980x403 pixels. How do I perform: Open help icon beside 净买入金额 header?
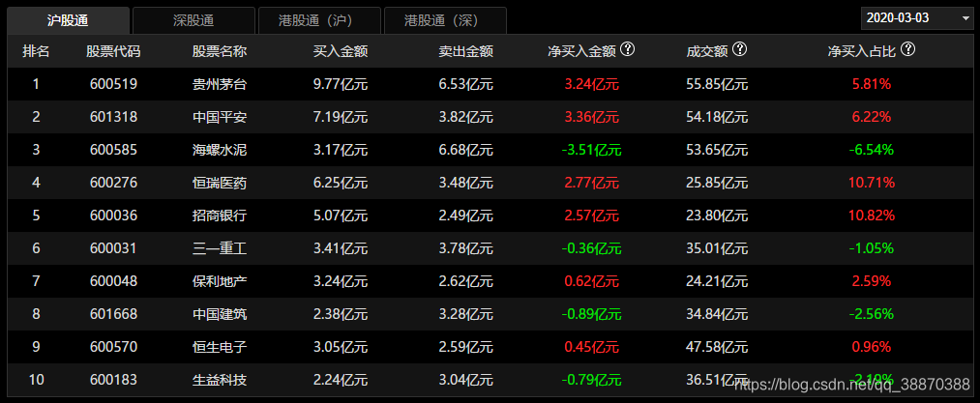point(628,49)
